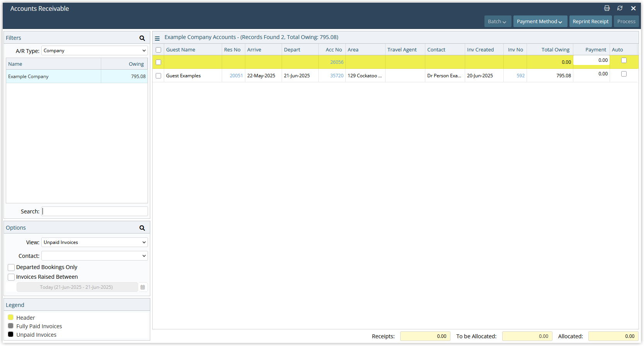Screen dimensions: 644x346
Task: Enable Departed Bookings Only checkbox
Action: 11,268
